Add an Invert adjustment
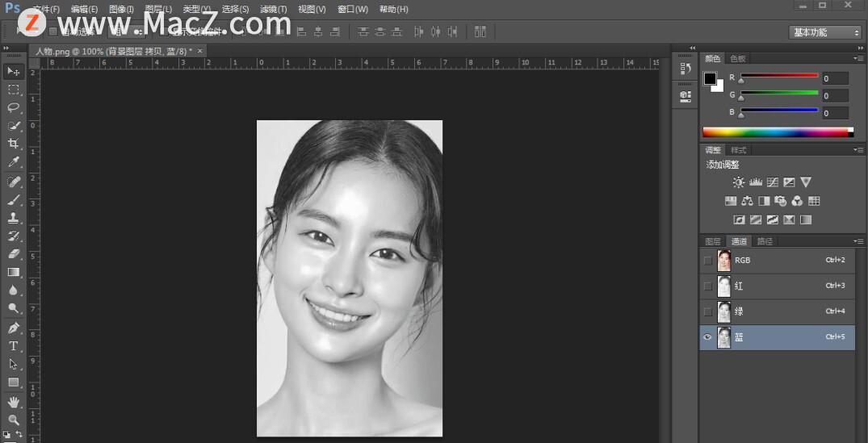This screenshot has width=868, height=443. pos(739,219)
